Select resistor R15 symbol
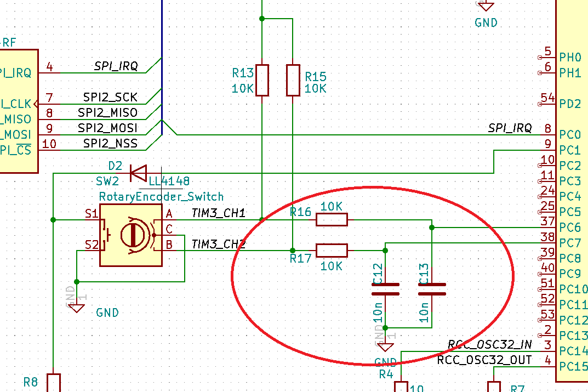Viewport: 588px width, 392px height. click(x=293, y=80)
